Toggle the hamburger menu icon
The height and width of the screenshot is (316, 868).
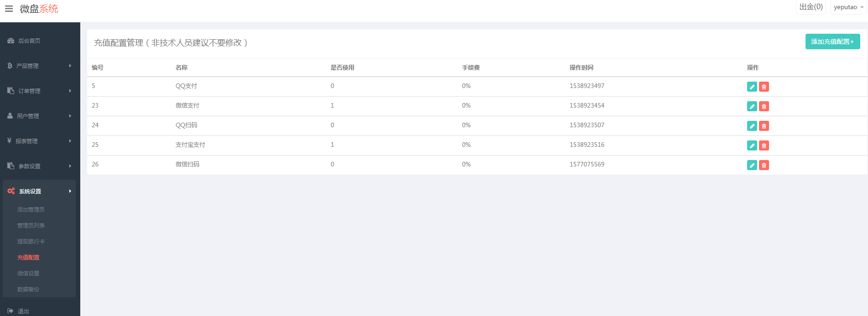9,9
